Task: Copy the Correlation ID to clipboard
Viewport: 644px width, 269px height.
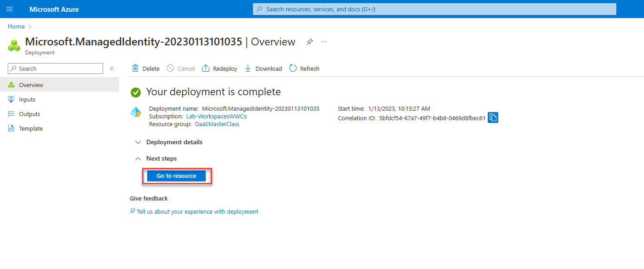Action: (493, 118)
